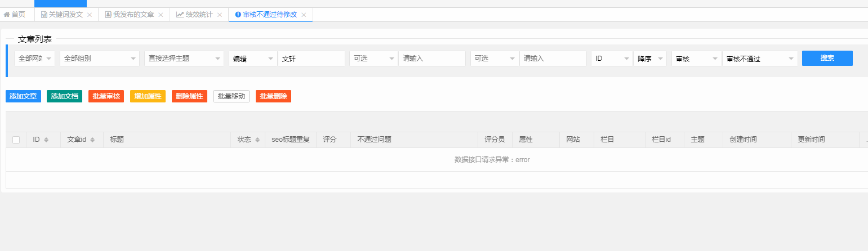This screenshot has width=868, height=251.
Task: Click the 增加属性 button
Action: click(x=148, y=96)
